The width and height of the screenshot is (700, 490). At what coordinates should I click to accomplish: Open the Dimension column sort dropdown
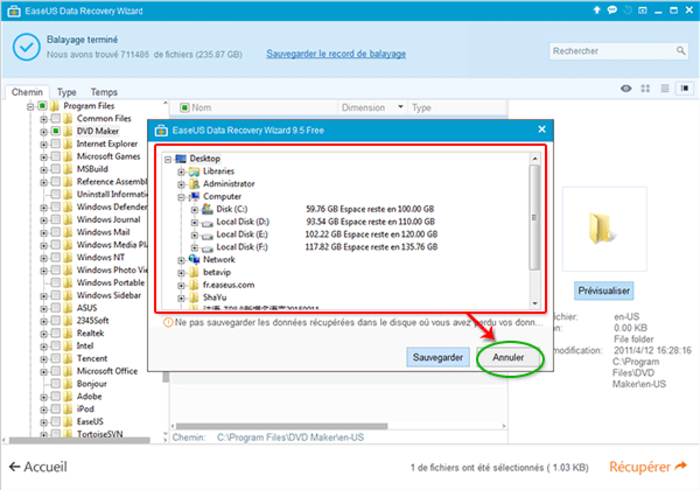tap(400, 107)
